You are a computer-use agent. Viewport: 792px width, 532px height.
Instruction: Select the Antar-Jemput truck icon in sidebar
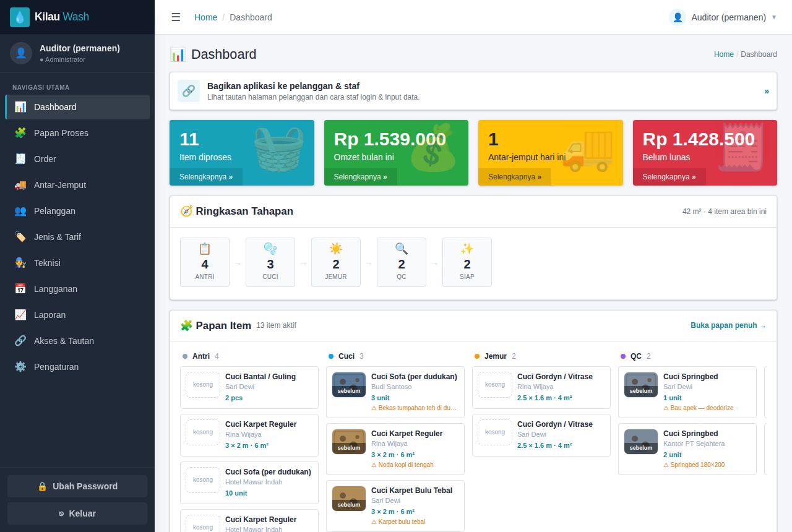pyautogui.click(x=20, y=185)
